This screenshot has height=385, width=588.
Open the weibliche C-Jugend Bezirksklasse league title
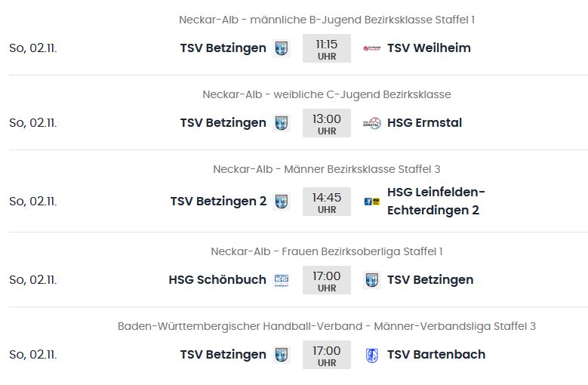point(327,94)
